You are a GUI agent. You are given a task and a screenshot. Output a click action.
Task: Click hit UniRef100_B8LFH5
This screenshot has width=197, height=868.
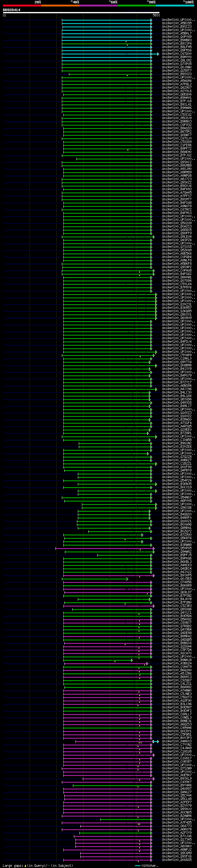click(177, 47)
